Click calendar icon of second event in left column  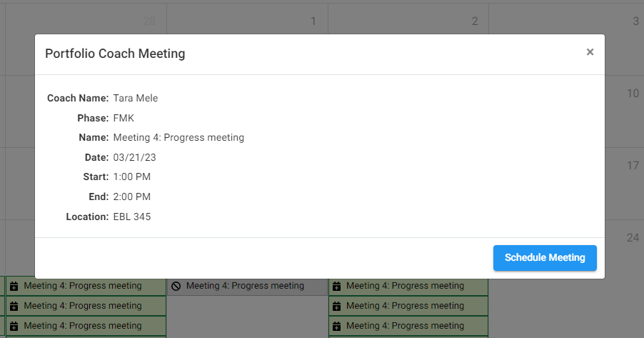pos(14,306)
